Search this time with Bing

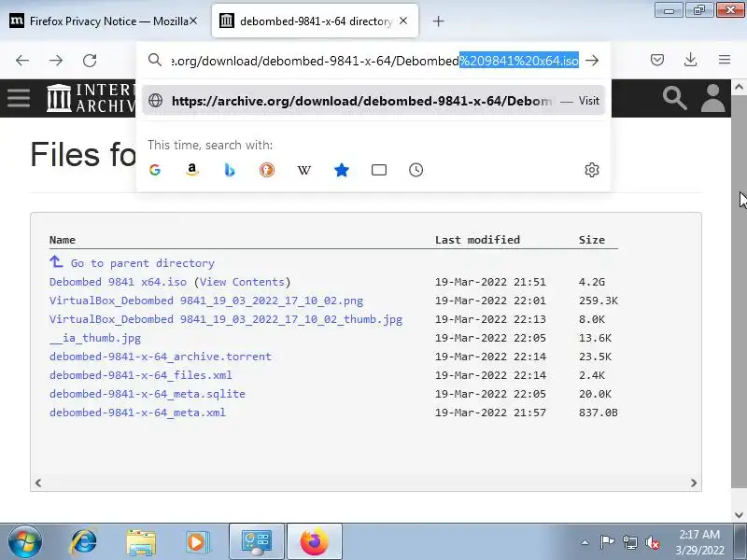[x=230, y=170]
